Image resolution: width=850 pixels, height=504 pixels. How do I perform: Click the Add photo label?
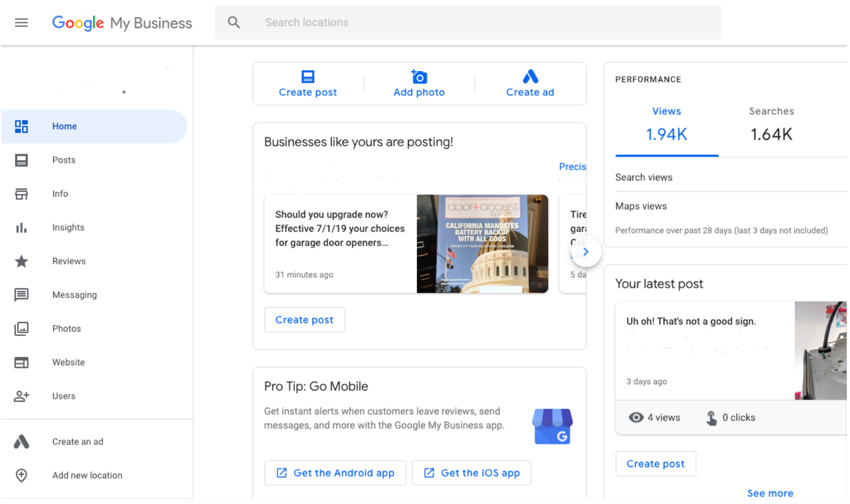[x=419, y=92]
